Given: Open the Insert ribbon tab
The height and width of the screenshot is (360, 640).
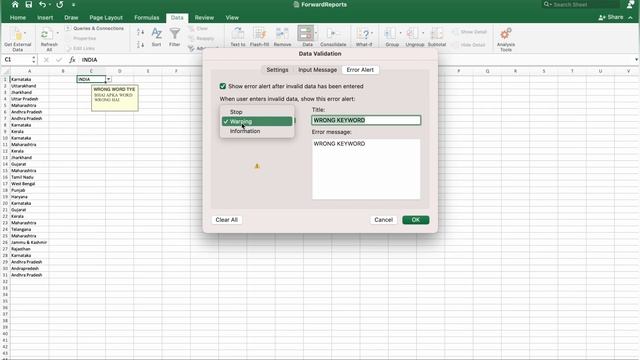Looking at the screenshot, I should pos(45,18).
